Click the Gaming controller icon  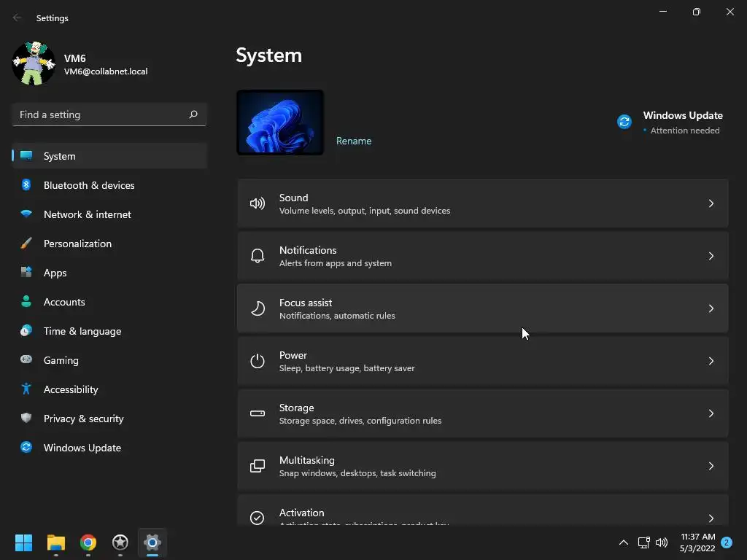click(26, 359)
